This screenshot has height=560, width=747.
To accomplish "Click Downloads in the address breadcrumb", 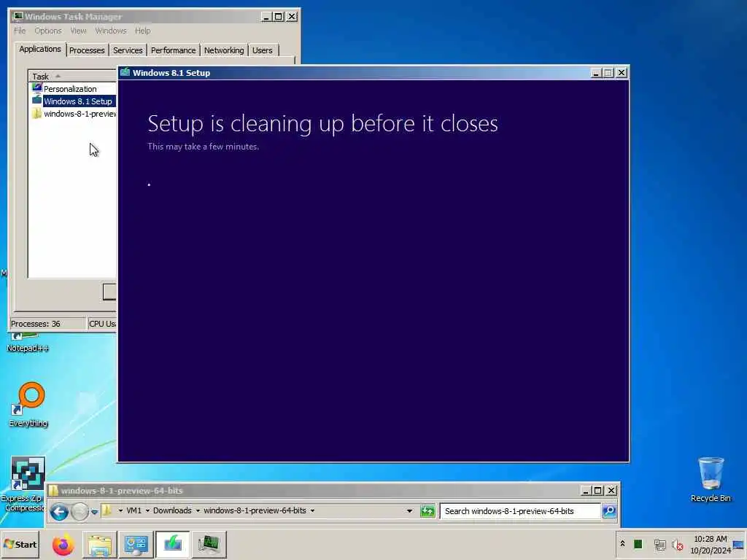I will click(172, 510).
